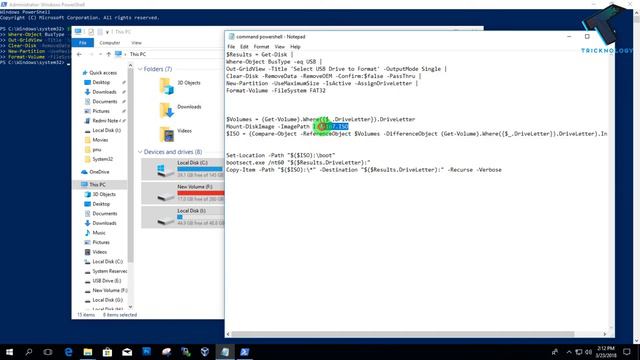Open the blue File tab in Explorer

[83, 42]
